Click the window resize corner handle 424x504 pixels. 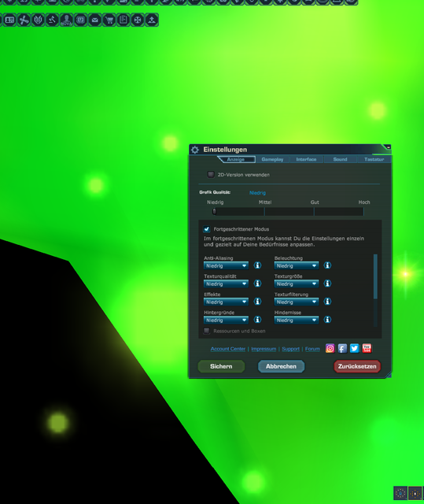click(389, 375)
